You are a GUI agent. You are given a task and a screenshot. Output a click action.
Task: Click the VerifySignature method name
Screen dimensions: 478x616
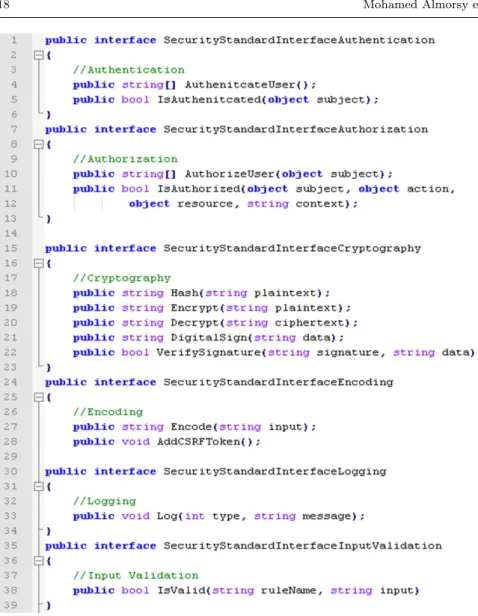(209, 352)
